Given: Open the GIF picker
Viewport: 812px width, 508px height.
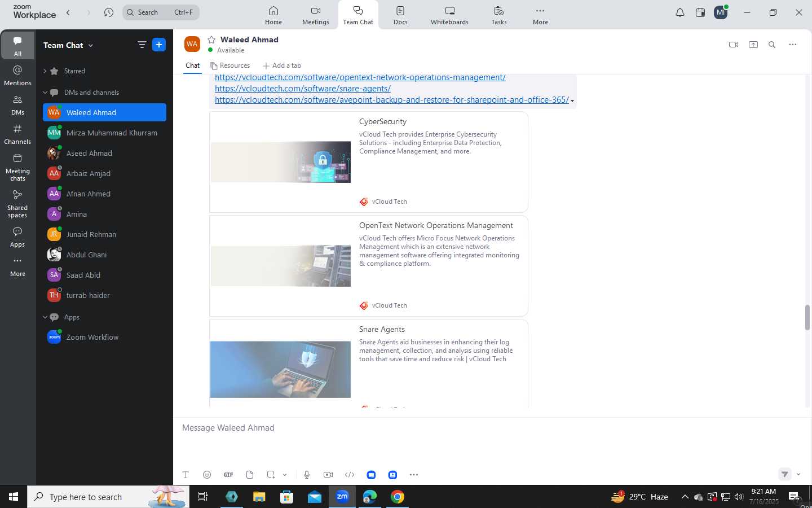Looking at the screenshot, I should point(228,475).
